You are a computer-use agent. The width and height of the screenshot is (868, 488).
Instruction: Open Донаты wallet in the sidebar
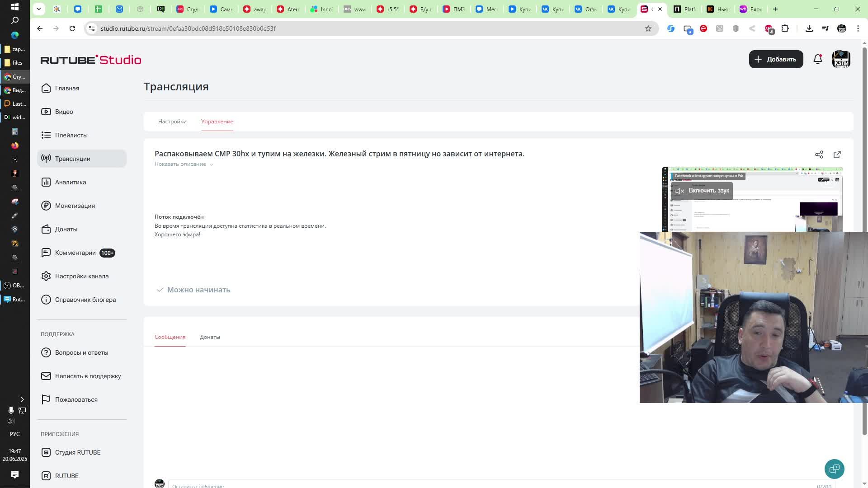(x=66, y=229)
